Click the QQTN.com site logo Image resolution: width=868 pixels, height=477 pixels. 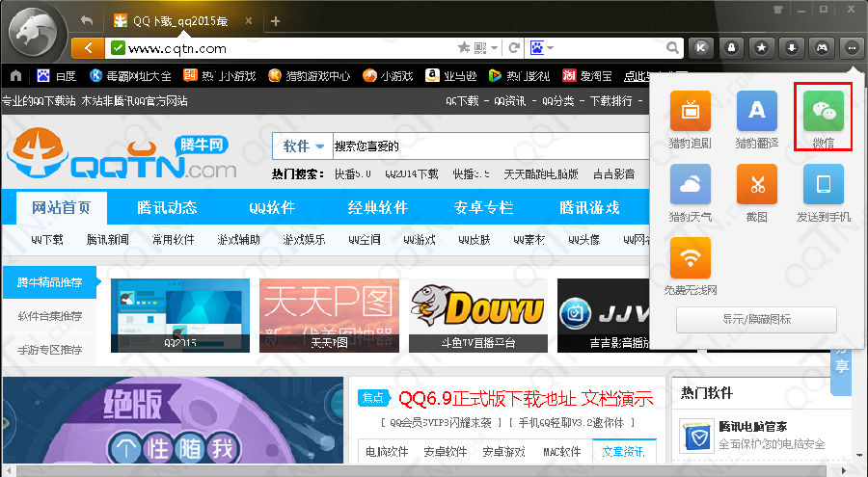pos(122,153)
